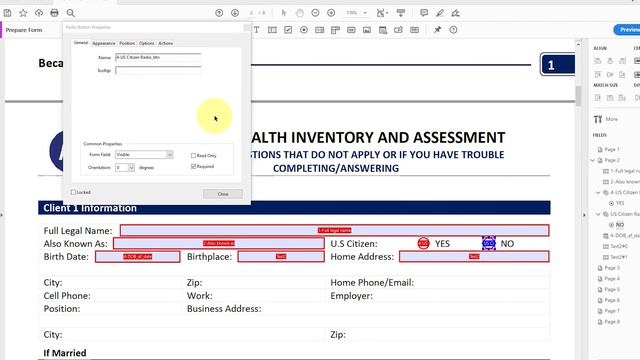This screenshot has height=360, width=640.
Task: Choose the selection arrow tool
Action: 284,13
